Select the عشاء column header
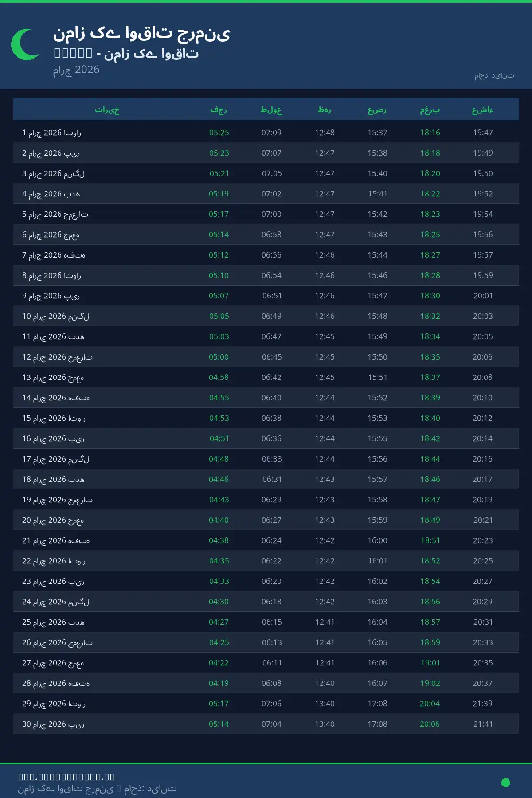532x798 pixels. 482,110
